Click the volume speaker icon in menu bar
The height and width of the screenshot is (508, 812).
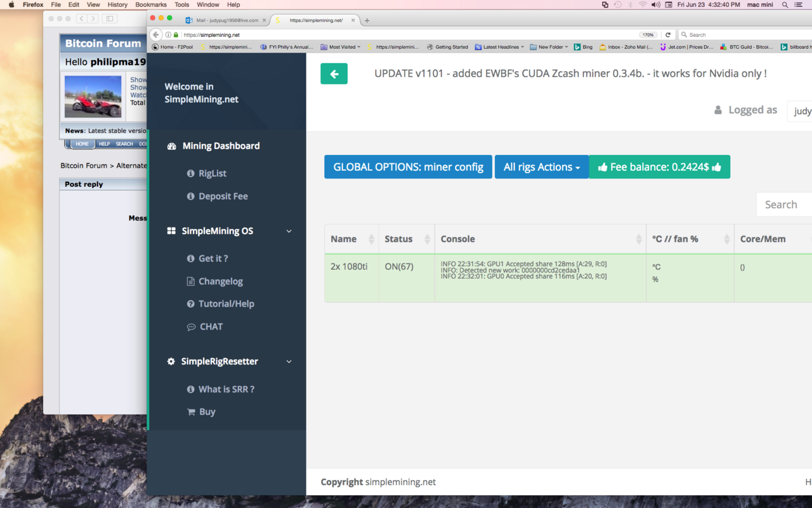(656, 4)
